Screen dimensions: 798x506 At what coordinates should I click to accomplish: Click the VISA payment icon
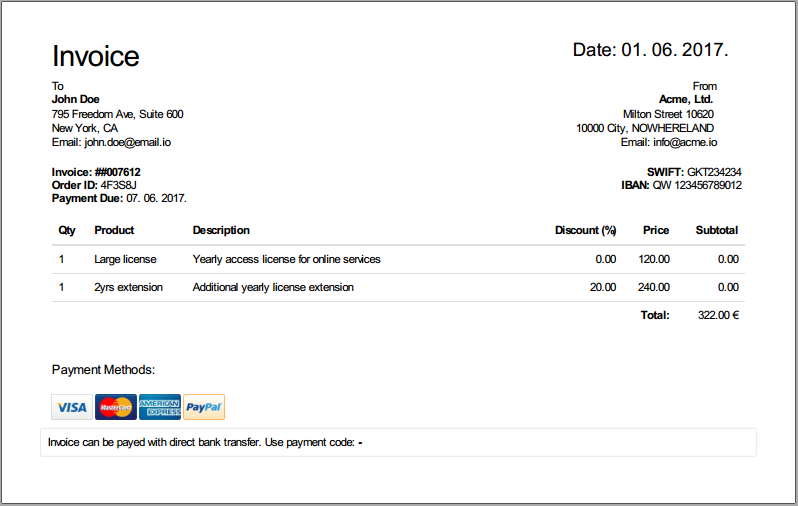[71, 407]
